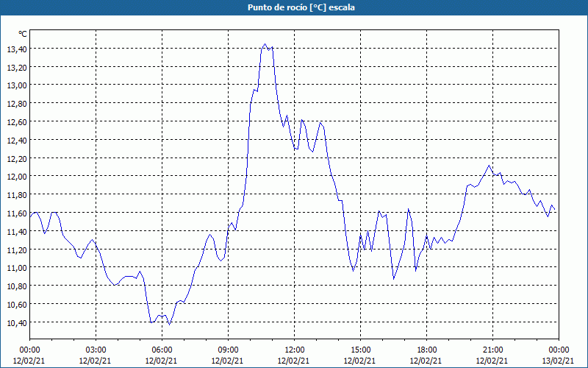Click the curve minimum just after 06:00
This screenshot has width=588, height=368.
tap(170, 325)
